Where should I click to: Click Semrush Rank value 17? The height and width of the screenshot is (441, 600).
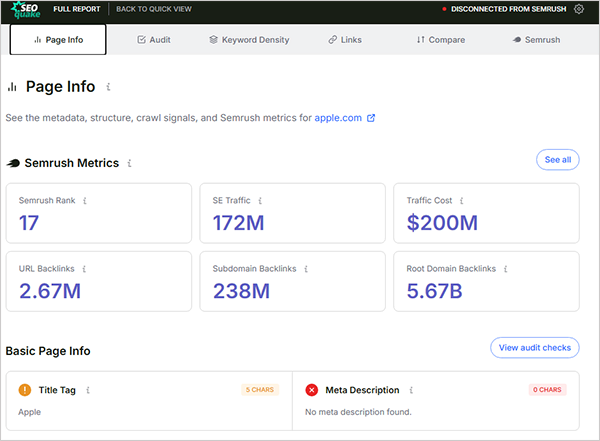point(29,223)
